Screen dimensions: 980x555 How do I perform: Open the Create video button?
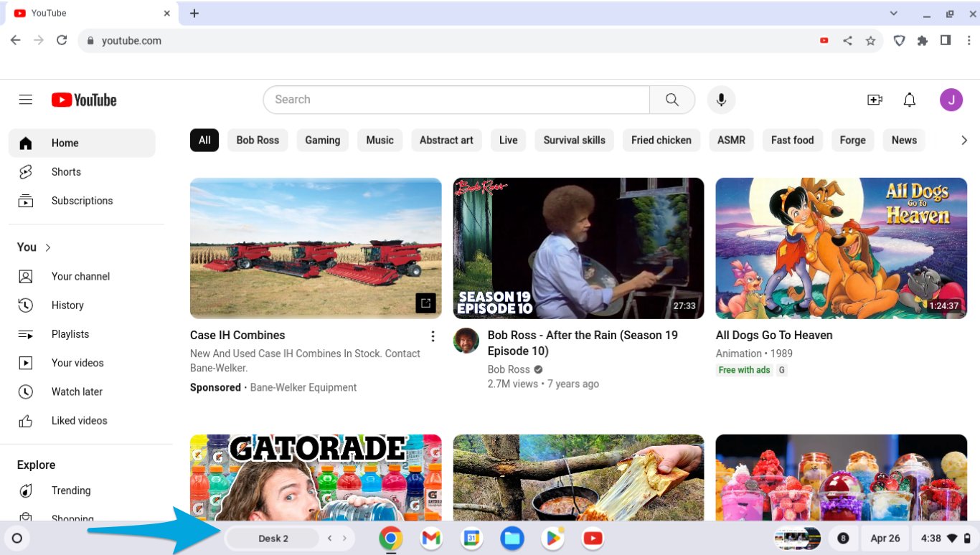(x=875, y=100)
